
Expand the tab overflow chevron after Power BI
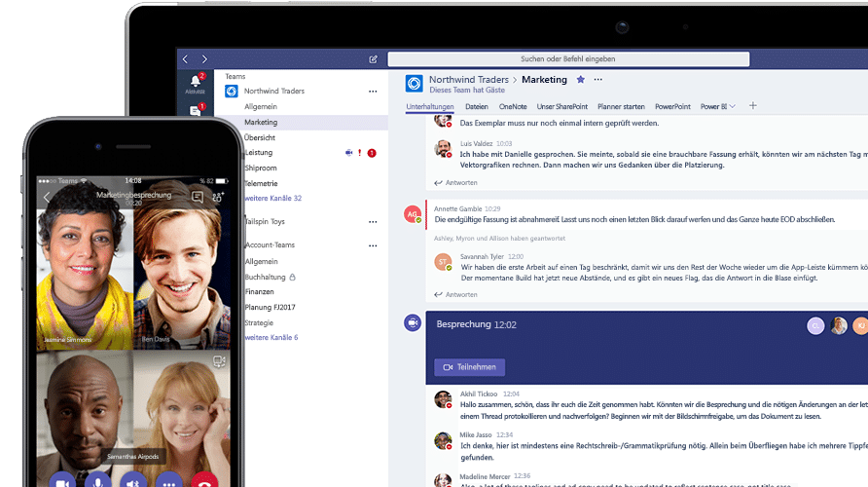coord(733,106)
